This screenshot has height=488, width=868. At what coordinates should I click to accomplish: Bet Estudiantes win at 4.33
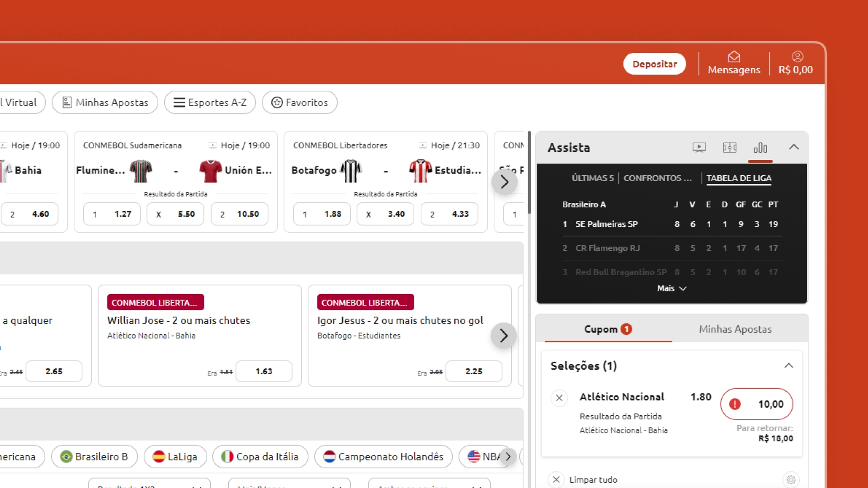coord(449,214)
